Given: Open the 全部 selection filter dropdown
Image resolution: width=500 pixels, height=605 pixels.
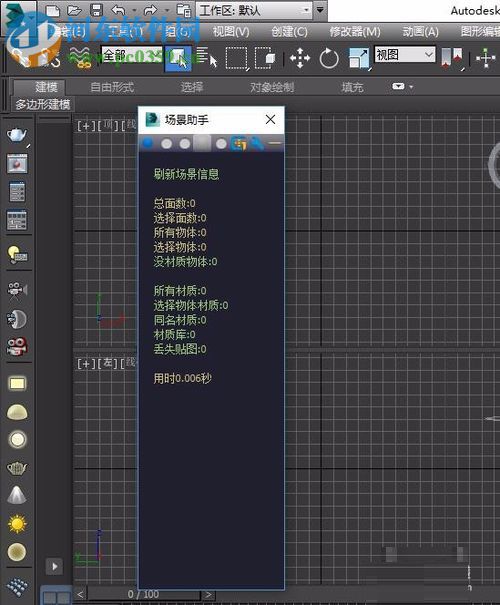Looking at the screenshot, I should 131,56.
